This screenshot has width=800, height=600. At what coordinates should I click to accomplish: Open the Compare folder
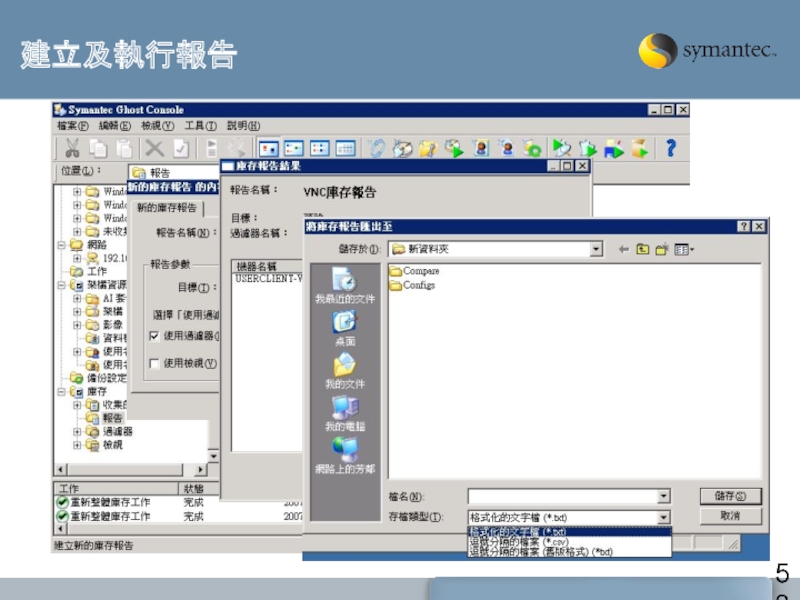[x=414, y=270]
